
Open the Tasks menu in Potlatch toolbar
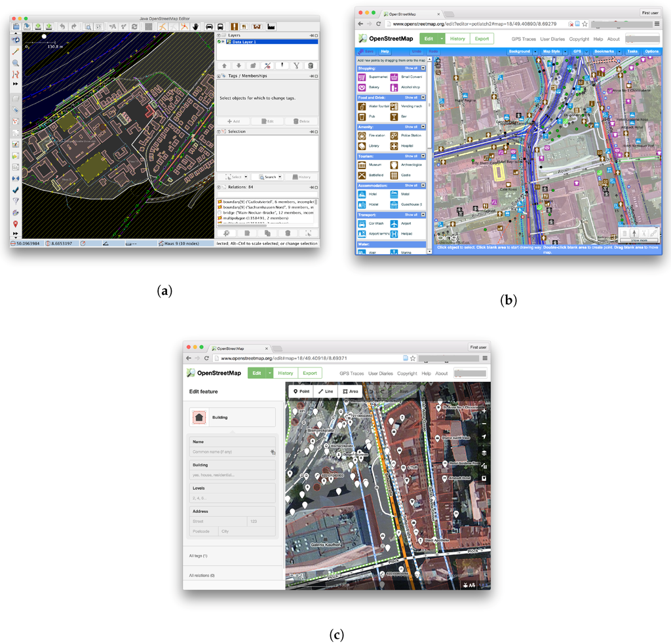tap(632, 51)
